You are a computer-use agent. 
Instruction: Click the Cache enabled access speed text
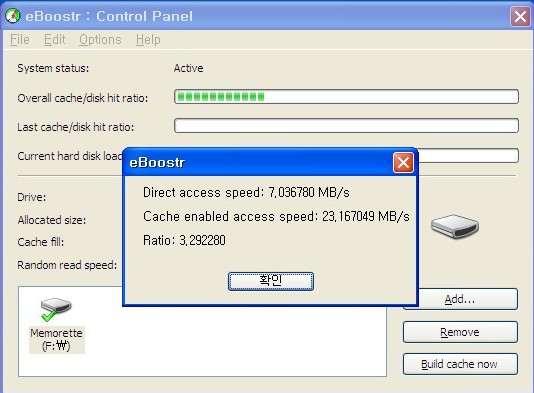click(276, 216)
